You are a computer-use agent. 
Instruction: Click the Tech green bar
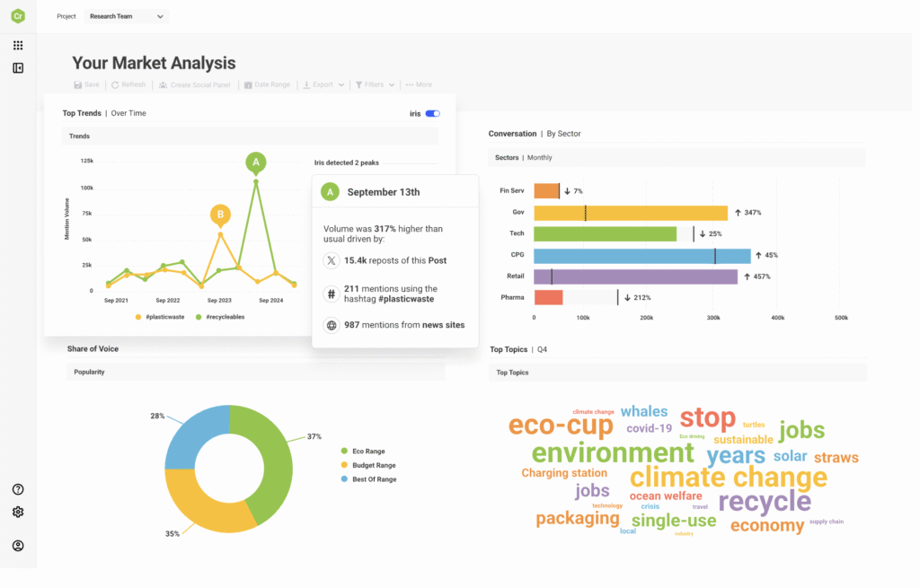click(x=605, y=234)
